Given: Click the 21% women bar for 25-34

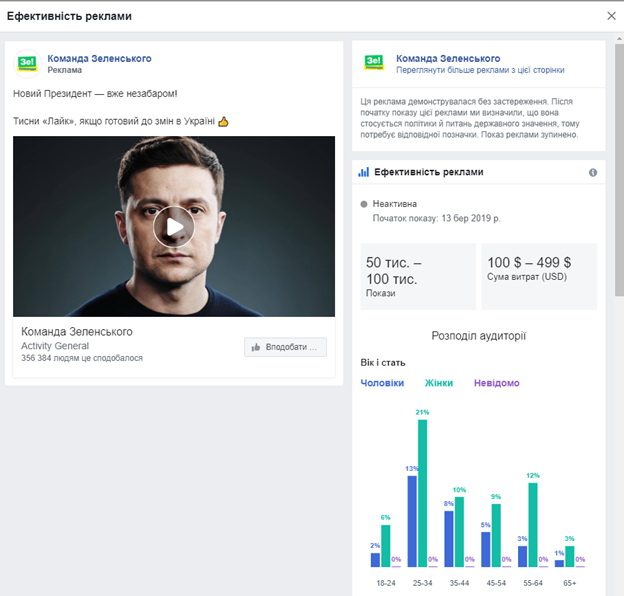Looking at the screenshot, I should coord(422,492).
